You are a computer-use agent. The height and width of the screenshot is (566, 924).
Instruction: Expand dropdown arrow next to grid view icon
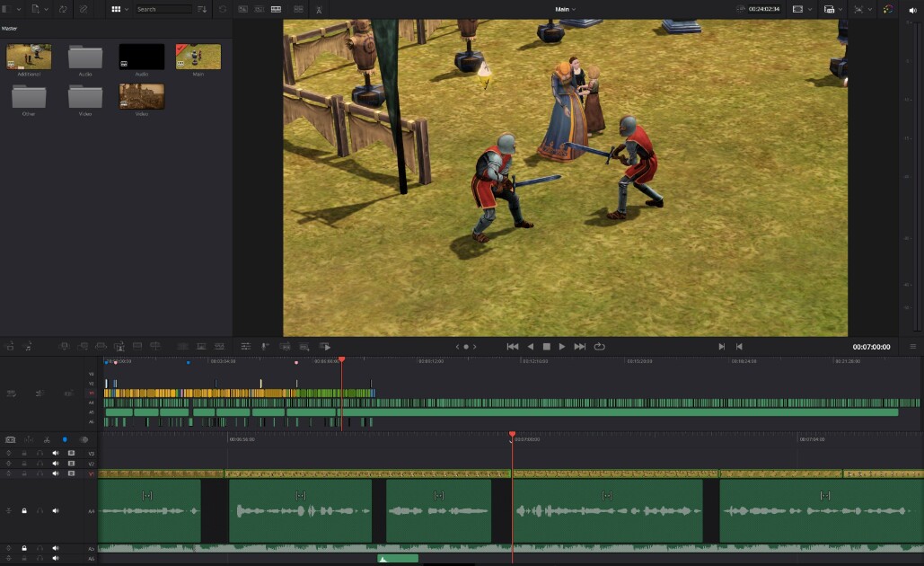126,9
